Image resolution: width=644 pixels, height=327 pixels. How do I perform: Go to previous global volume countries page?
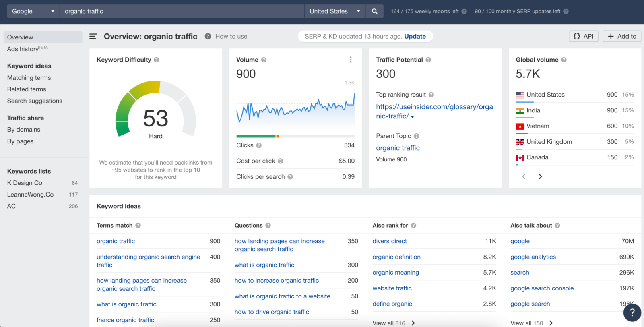coord(524,176)
